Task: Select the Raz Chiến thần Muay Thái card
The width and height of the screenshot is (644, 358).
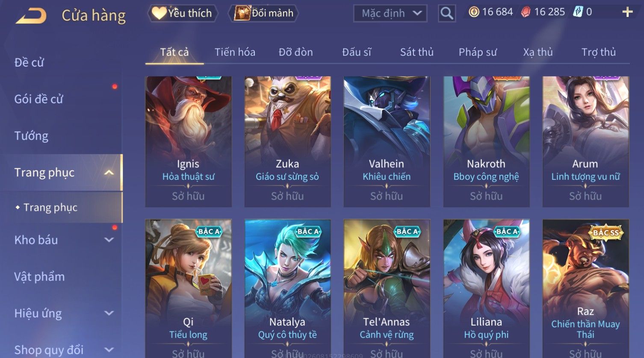Action: [x=585, y=289]
